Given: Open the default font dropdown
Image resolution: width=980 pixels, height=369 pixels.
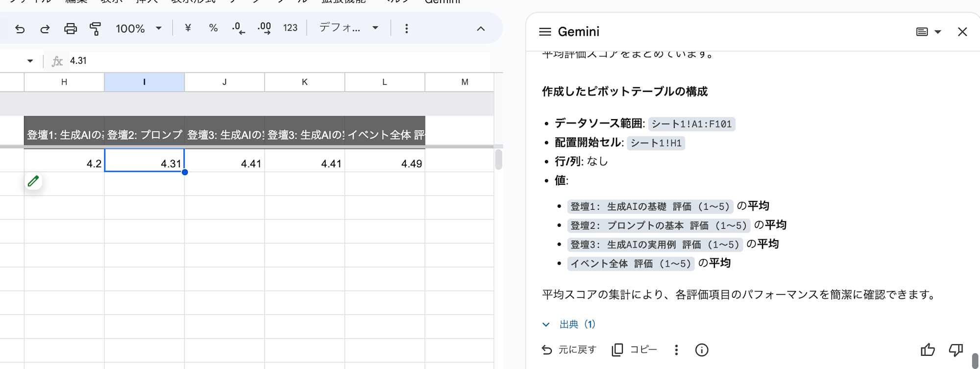Looking at the screenshot, I should pos(349,28).
